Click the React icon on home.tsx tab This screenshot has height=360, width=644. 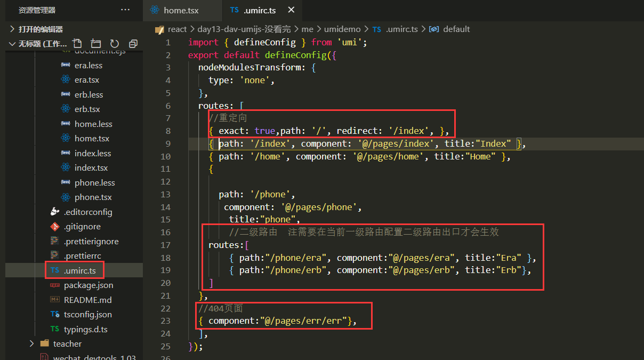pos(155,10)
